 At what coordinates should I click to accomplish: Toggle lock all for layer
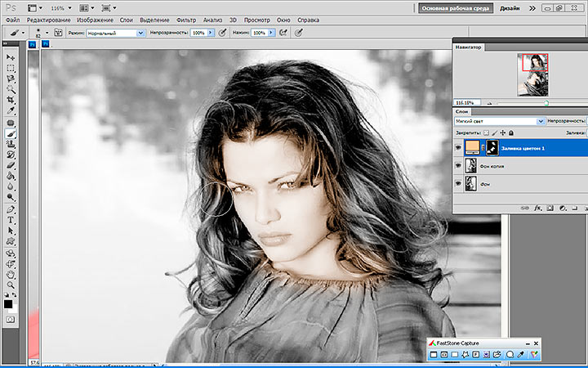pyautogui.click(x=511, y=132)
